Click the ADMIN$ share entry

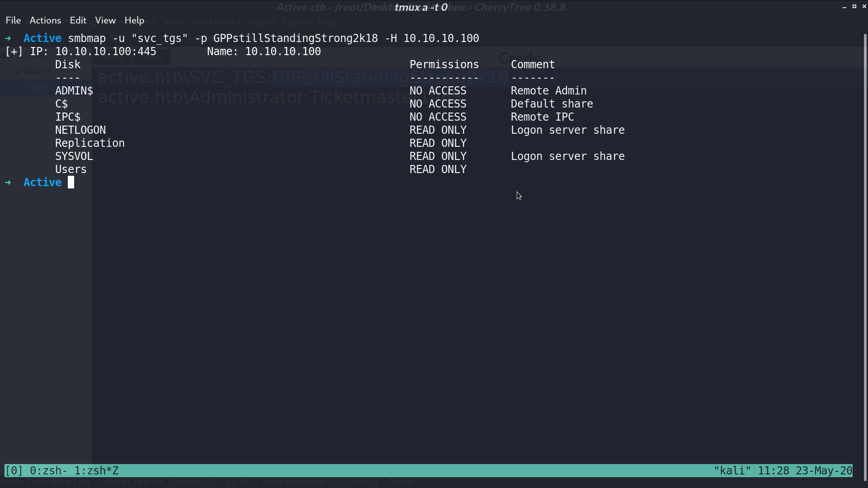[74, 91]
